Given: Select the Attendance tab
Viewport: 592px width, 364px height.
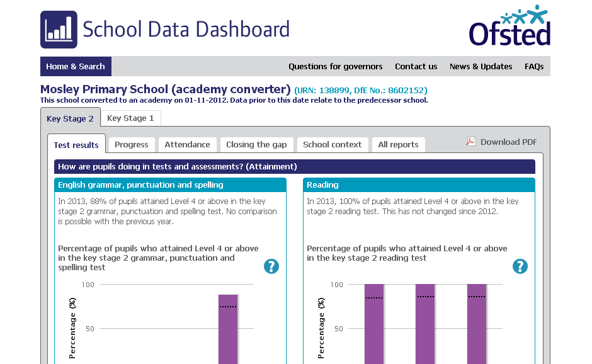Looking at the screenshot, I should click(x=187, y=145).
